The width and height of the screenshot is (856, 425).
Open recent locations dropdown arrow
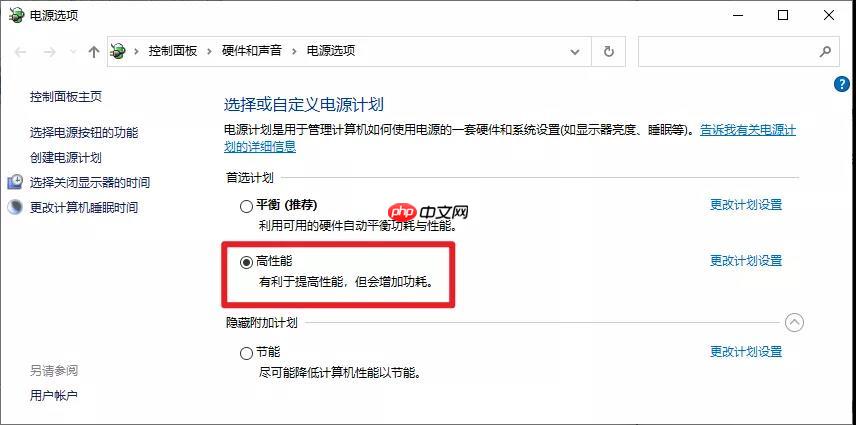click(x=74, y=52)
